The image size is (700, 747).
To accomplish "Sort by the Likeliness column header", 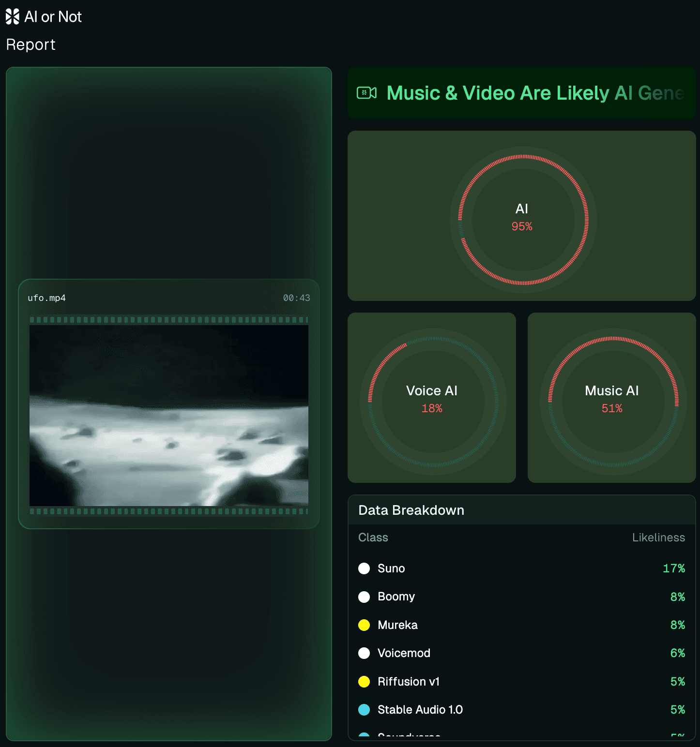I will point(658,538).
